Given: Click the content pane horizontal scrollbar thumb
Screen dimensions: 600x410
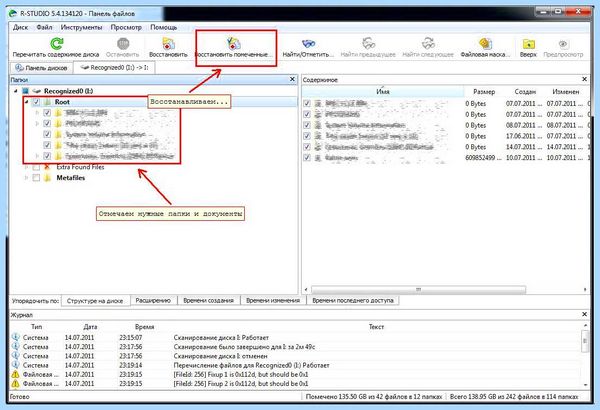Looking at the screenshot, I should click(418, 289).
